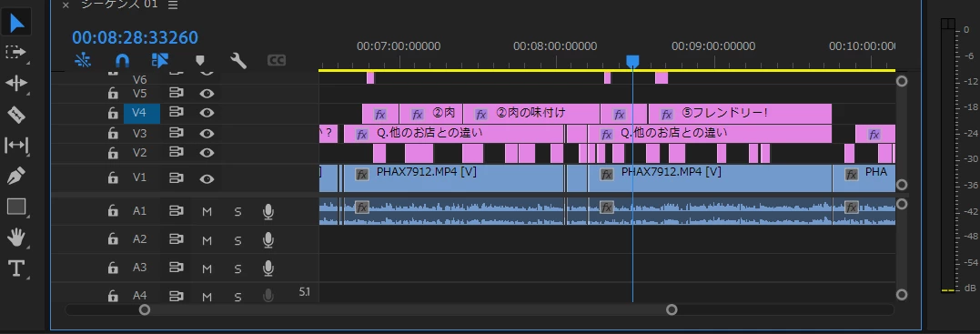
Task: Mute audio track A4
Action: (207, 297)
